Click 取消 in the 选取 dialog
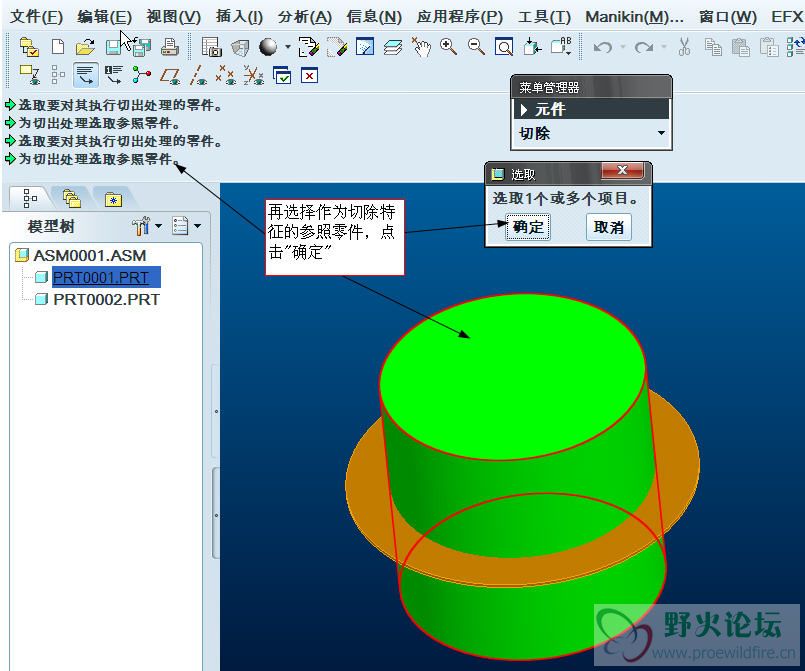The width and height of the screenshot is (805, 671). point(608,227)
